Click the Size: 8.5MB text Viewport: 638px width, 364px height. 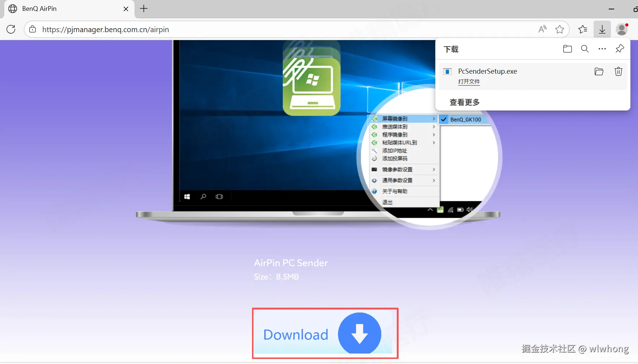click(x=276, y=277)
